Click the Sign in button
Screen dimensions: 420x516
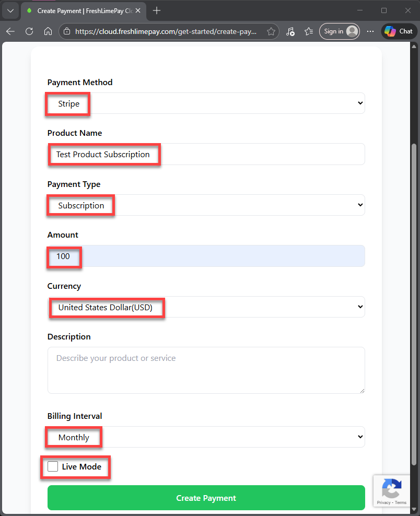click(340, 31)
